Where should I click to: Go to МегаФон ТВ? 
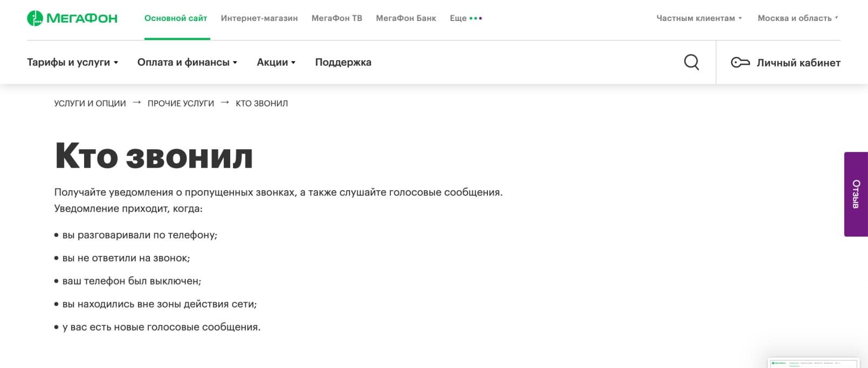pyautogui.click(x=337, y=18)
